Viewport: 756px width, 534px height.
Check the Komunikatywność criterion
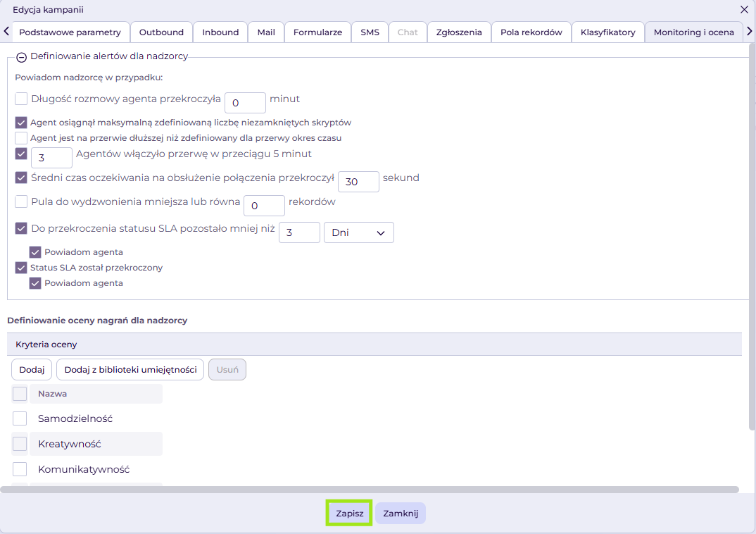coord(20,469)
